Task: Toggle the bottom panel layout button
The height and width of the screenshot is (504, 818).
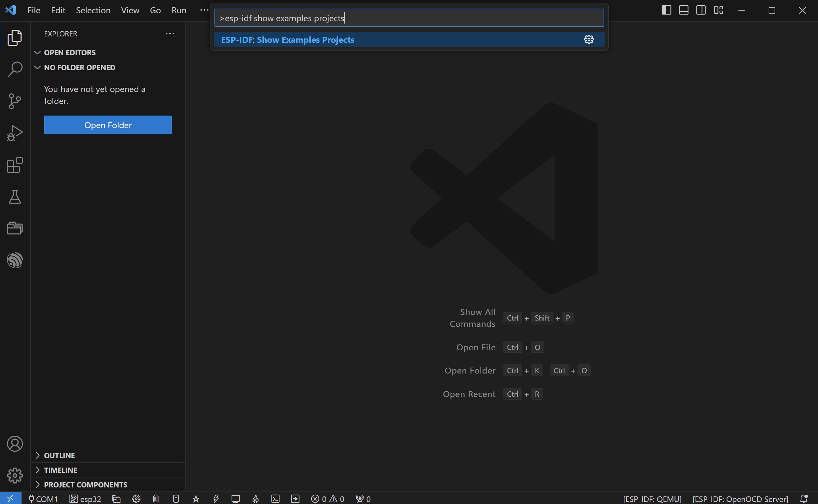Action: point(683,10)
